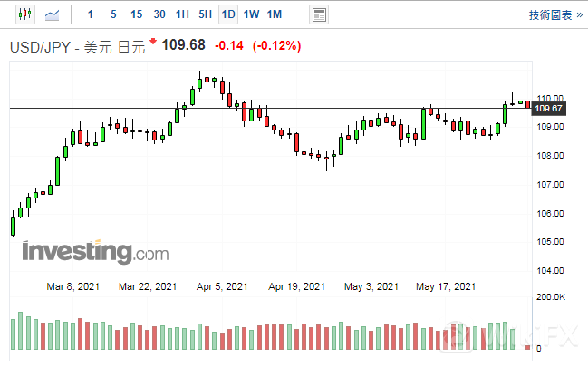Click the 110.00 price axis label
This screenshot has height=367, width=588.
click(x=550, y=98)
